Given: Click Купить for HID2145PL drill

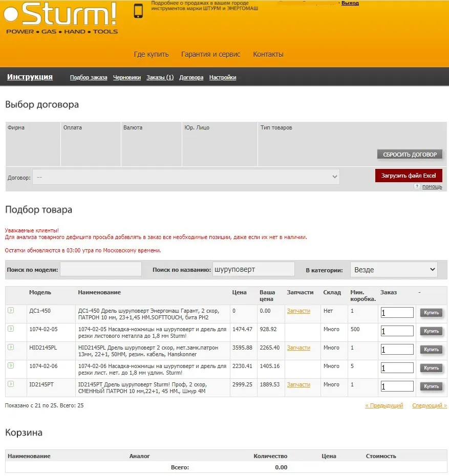Looking at the screenshot, I should pyautogui.click(x=431, y=350).
